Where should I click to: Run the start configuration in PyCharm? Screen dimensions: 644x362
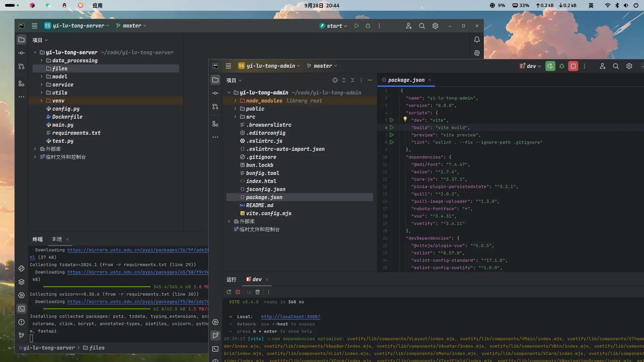click(x=357, y=26)
